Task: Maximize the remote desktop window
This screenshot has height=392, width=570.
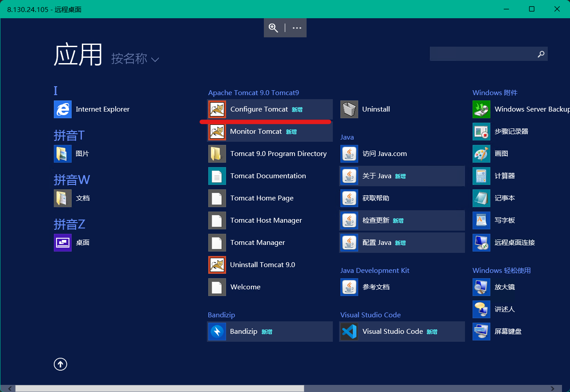Action: [532, 9]
